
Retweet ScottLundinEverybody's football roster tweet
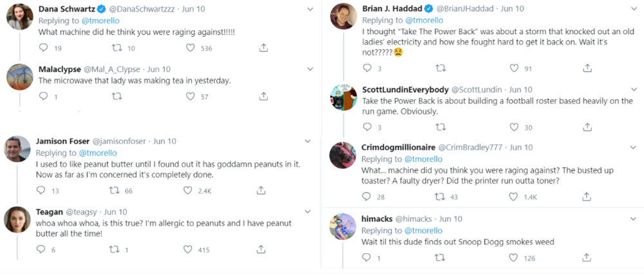[440, 128]
